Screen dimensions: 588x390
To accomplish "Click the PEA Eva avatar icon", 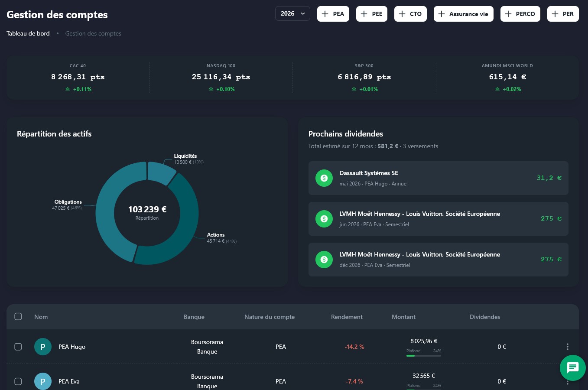I will [43, 381].
